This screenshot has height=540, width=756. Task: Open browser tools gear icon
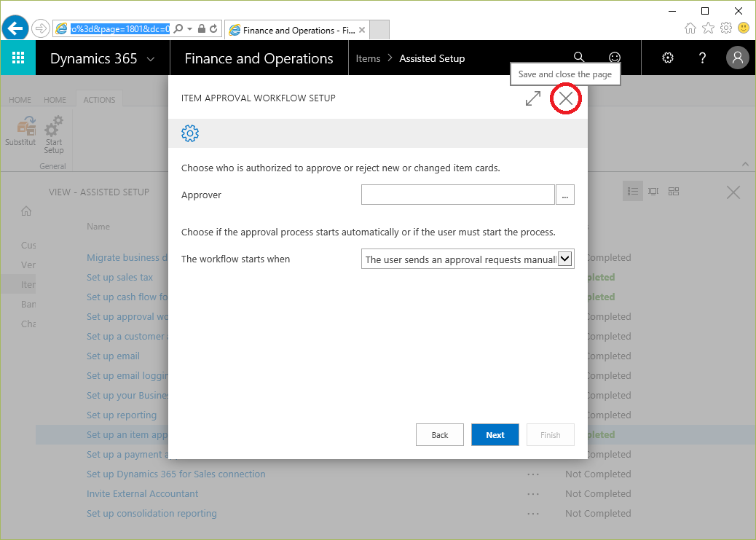(x=725, y=28)
